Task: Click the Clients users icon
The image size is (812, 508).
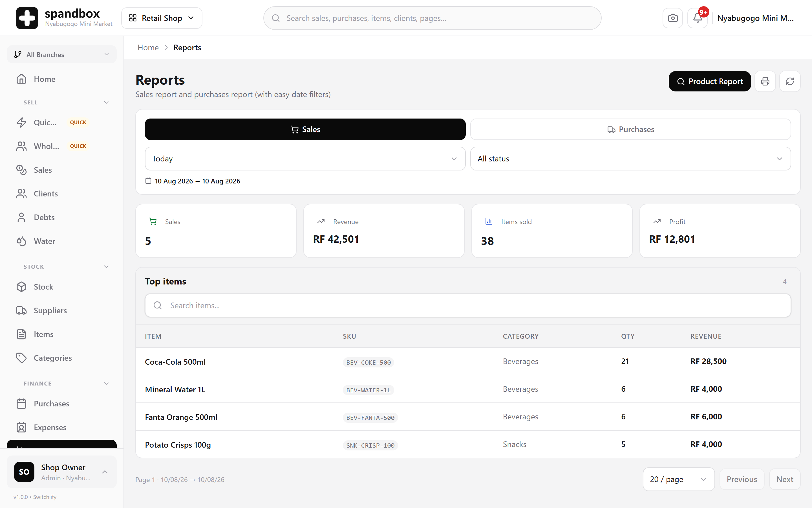Action: pos(21,194)
